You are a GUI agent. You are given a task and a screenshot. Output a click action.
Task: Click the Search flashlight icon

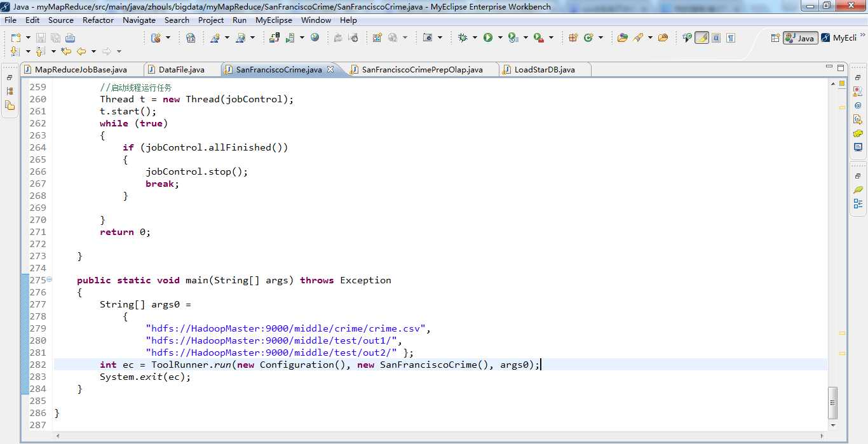(x=638, y=37)
